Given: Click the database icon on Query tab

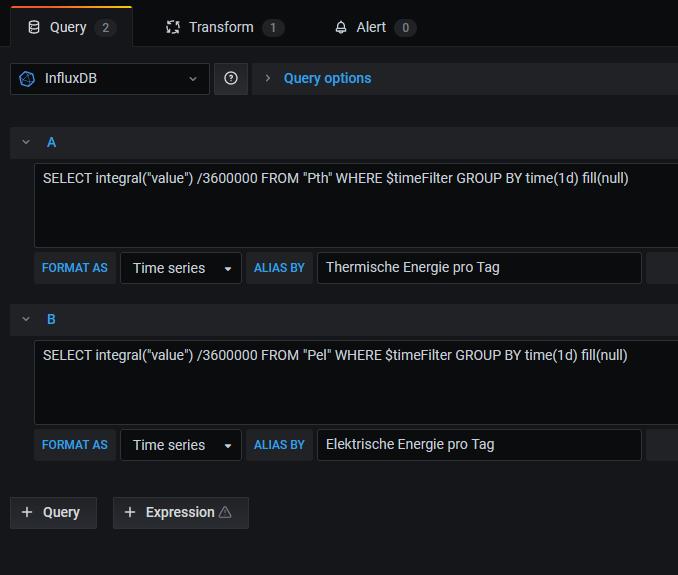Looking at the screenshot, I should click(x=34, y=27).
